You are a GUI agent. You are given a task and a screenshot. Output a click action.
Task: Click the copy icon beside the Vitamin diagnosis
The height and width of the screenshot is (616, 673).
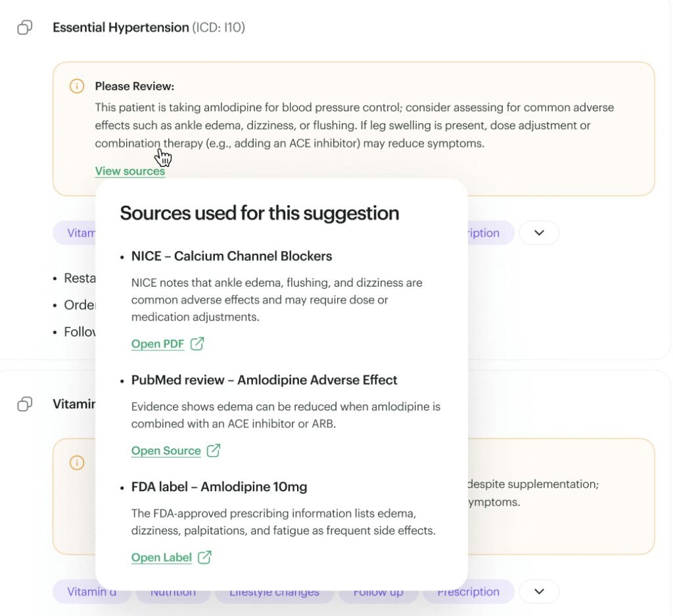coord(25,404)
